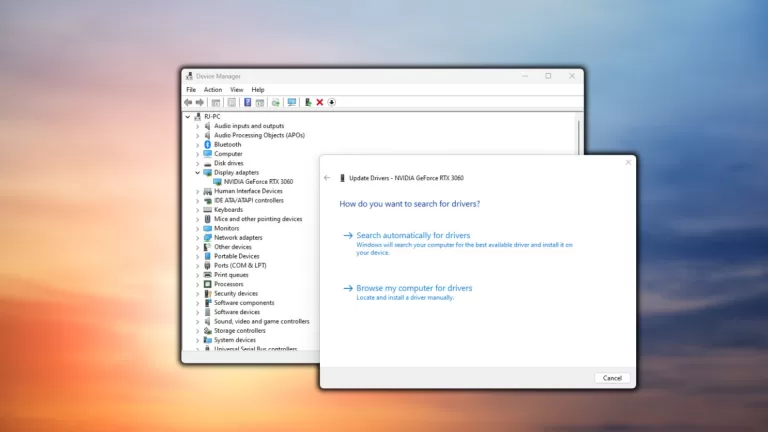Click the Back arrow in Device Manager toolbar
The width and height of the screenshot is (768, 432).
coord(188,102)
